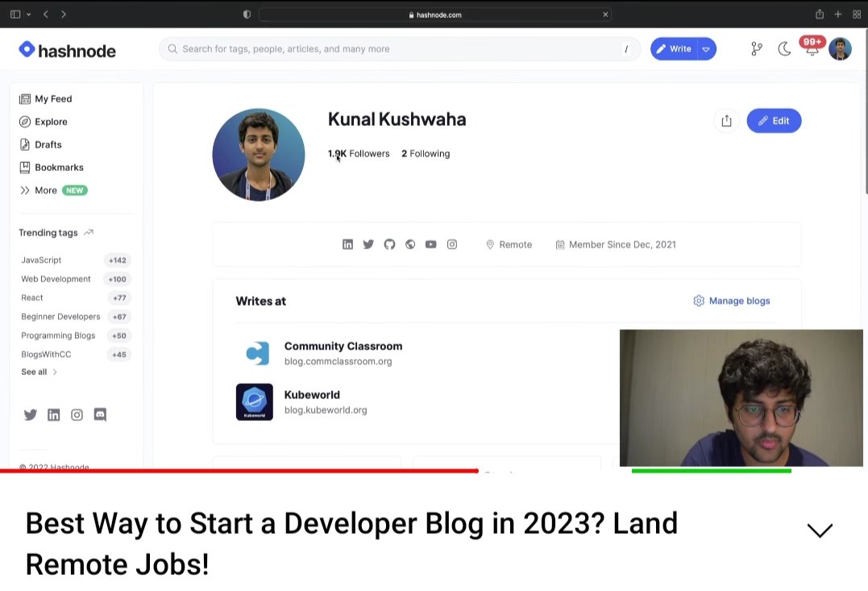Open the profile website globe icon
868x591 pixels.
pyautogui.click(x=410, y=244)
